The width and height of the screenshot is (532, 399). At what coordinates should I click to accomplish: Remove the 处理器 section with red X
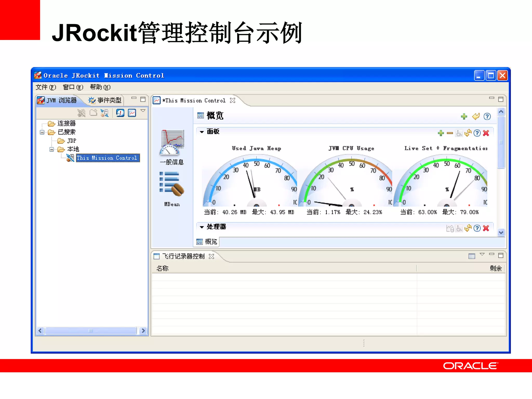486,228
